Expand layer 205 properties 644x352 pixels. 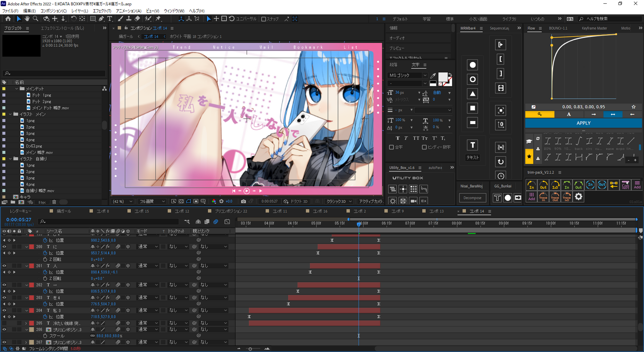point(26,323)
